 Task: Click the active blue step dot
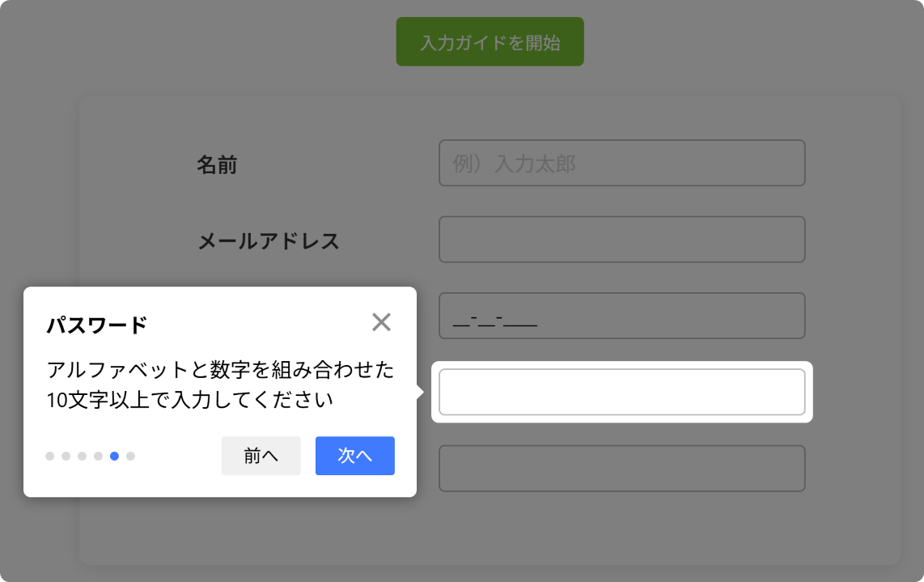pyautogui.click(x=114, y=457)
